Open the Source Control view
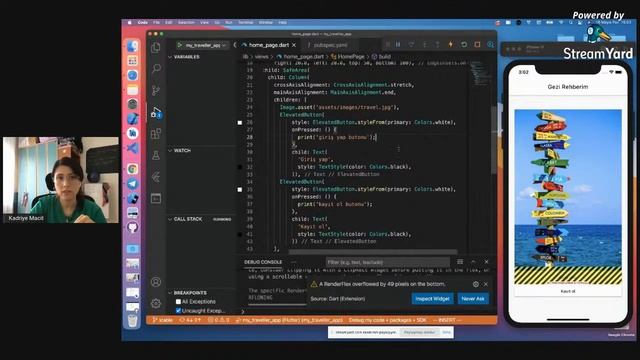The height and width of the screenshot is (360, 640). (156, 90)
